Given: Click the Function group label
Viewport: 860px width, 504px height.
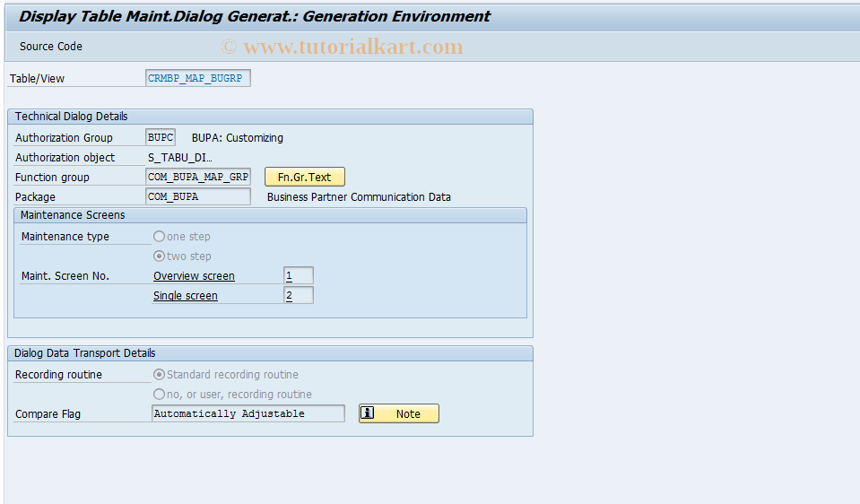Looking at the screenshot, I should coord(52,178).
